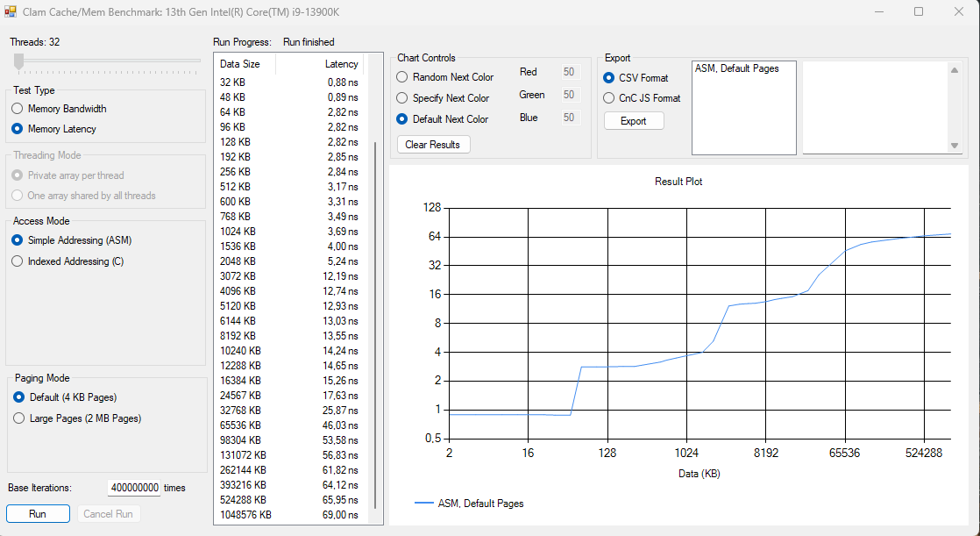Select the 96 KB result row

point(289,127)
